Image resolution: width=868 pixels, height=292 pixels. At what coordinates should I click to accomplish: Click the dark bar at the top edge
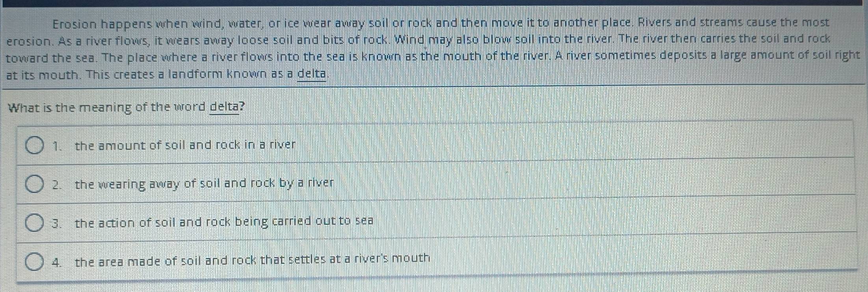(x=434, y=2)
